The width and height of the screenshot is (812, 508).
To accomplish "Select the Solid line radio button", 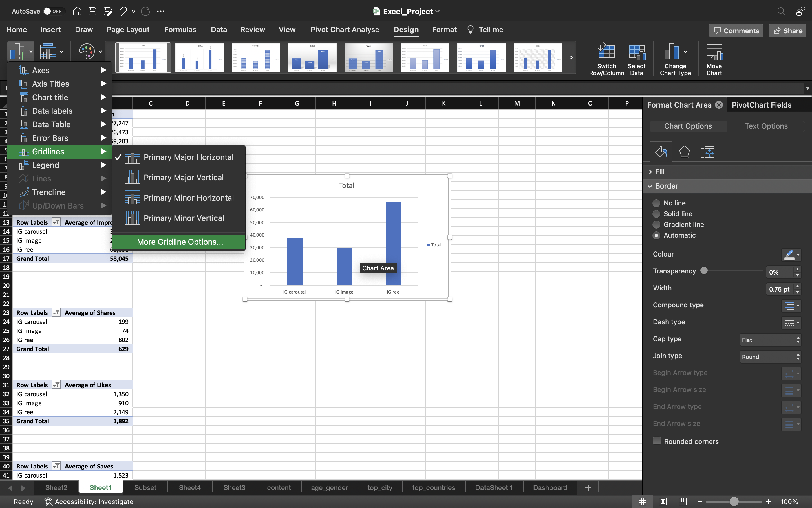I will click(x=656, y=214).
